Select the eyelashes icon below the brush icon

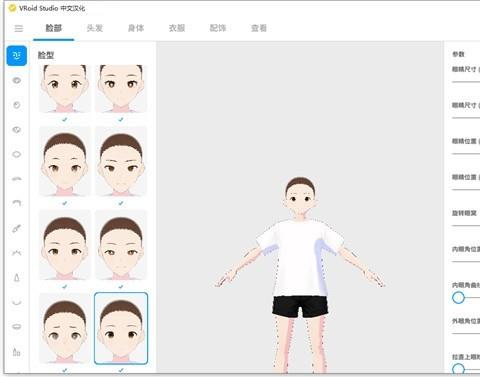[x=17, y=253]
